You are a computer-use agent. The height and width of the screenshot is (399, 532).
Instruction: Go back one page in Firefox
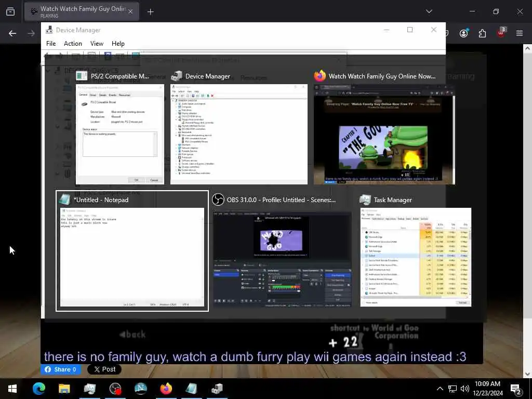(x=12, y=33)
